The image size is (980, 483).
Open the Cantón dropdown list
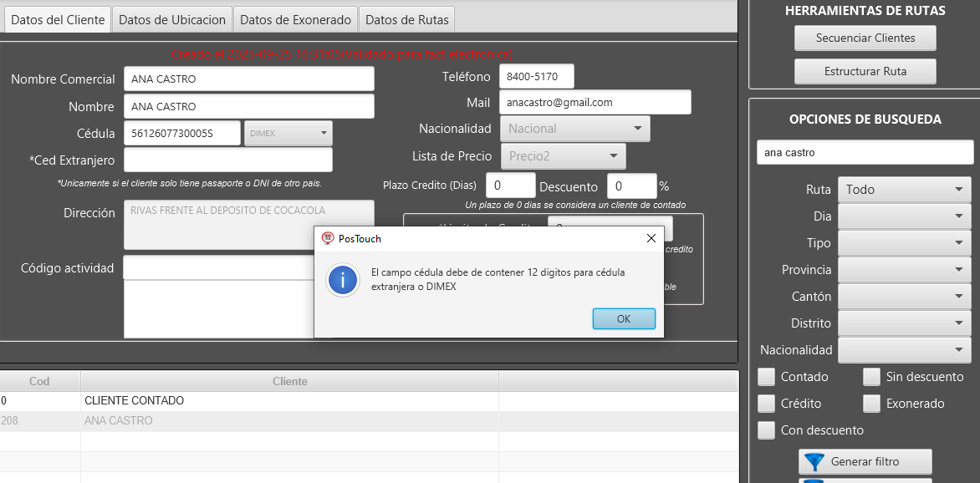coord(904,297)
